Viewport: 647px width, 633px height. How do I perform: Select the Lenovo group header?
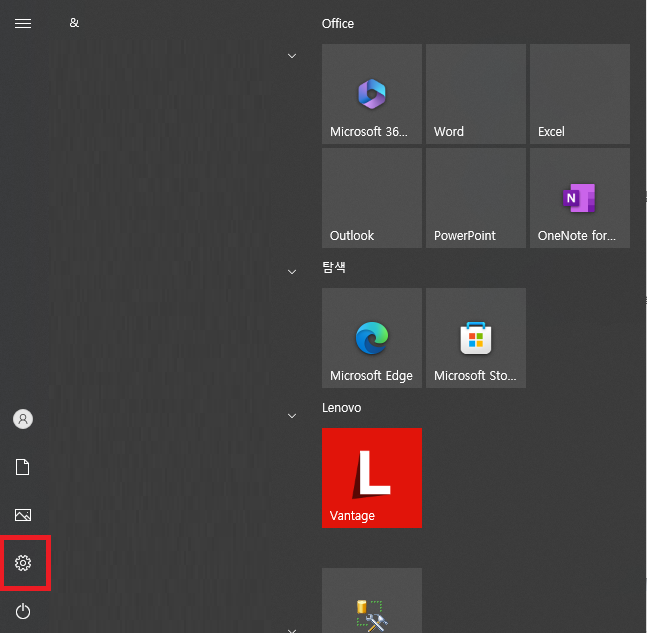click(x=341, y=408)
